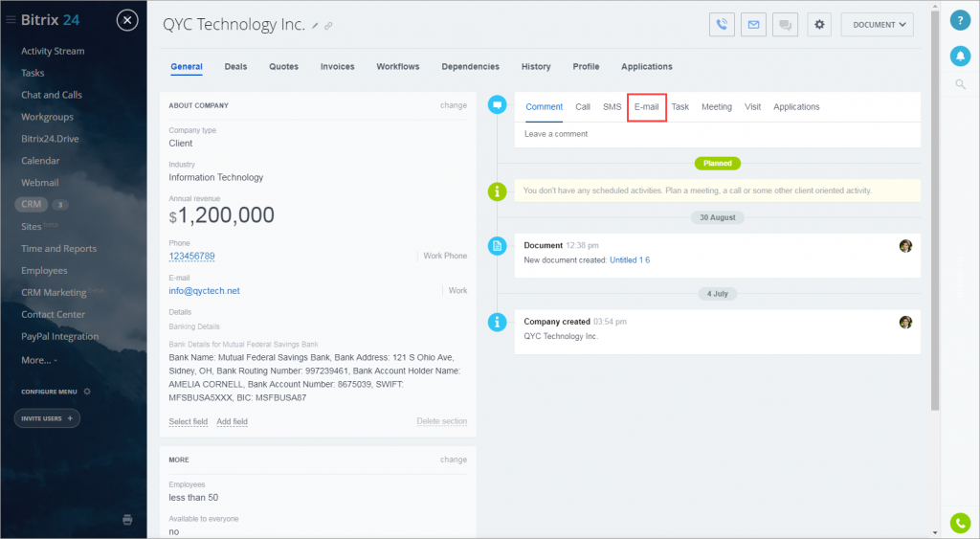Open Webmail in sidebar
This screenshot has height=539, width=980.
[39, 183]
